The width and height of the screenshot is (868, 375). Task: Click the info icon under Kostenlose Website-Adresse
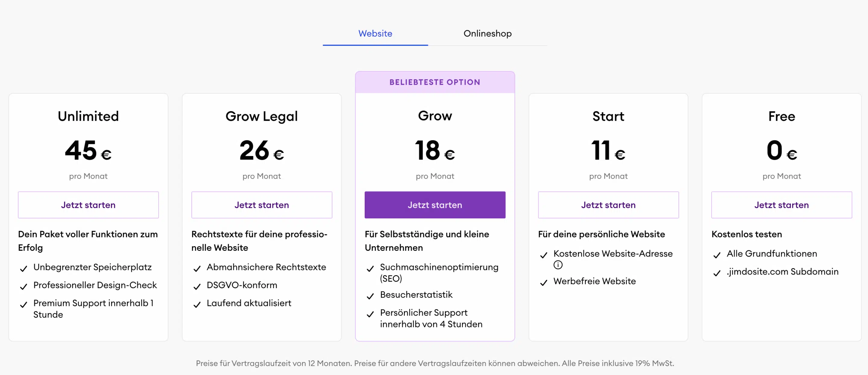[558, 265]
